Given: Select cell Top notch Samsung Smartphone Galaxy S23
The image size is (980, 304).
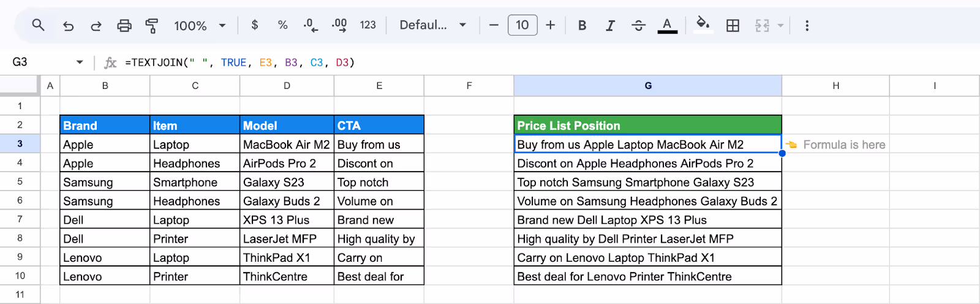Looking at the screenshot, I should 648,182.
